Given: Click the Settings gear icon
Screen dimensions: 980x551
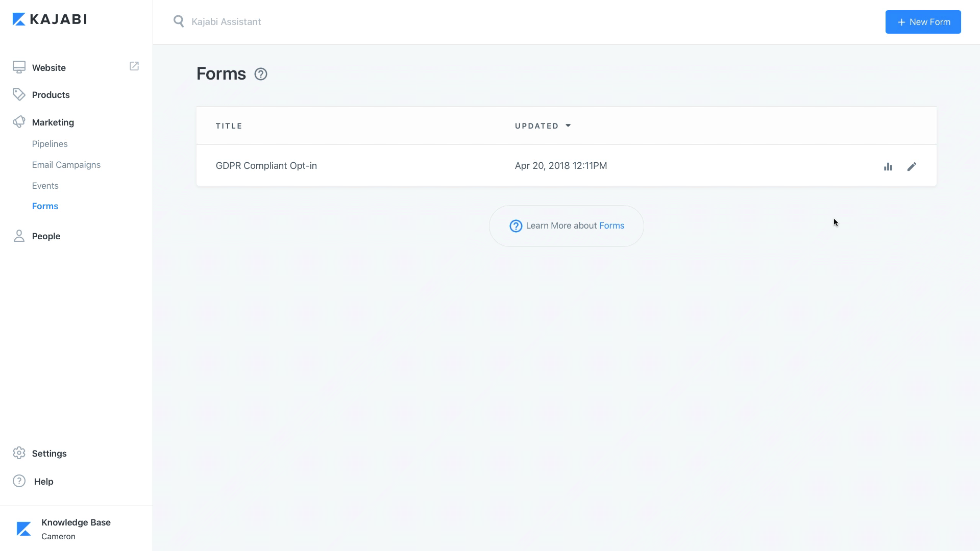Looking at the screenshot, I should pyautogui.click(x=19, y=453).
